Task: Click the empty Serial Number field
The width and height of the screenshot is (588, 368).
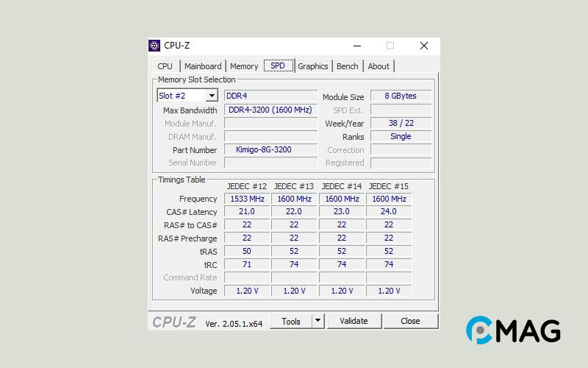Action: [270, 163]
